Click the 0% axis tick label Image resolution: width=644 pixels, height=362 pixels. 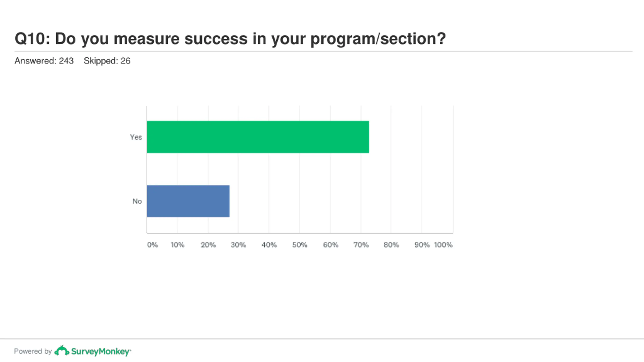[x=152, y=245]
